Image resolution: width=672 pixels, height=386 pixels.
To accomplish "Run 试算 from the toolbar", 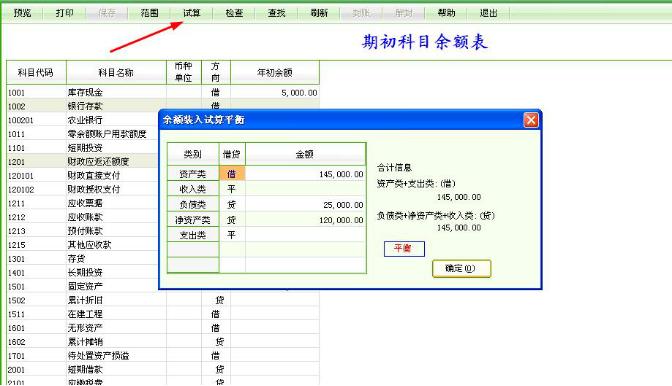I will [192, 13].
